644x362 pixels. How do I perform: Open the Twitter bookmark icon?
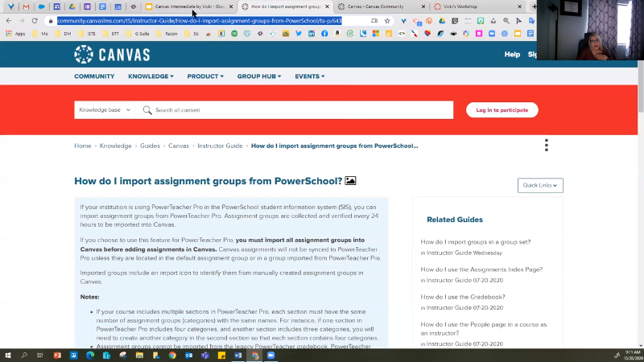click(x=299, y=34)
